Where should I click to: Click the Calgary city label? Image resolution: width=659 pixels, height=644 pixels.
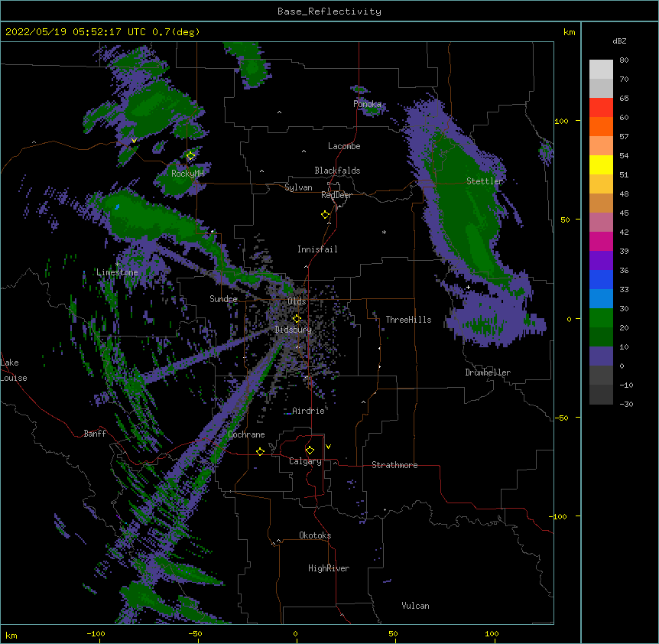click(x=305, y=461)
